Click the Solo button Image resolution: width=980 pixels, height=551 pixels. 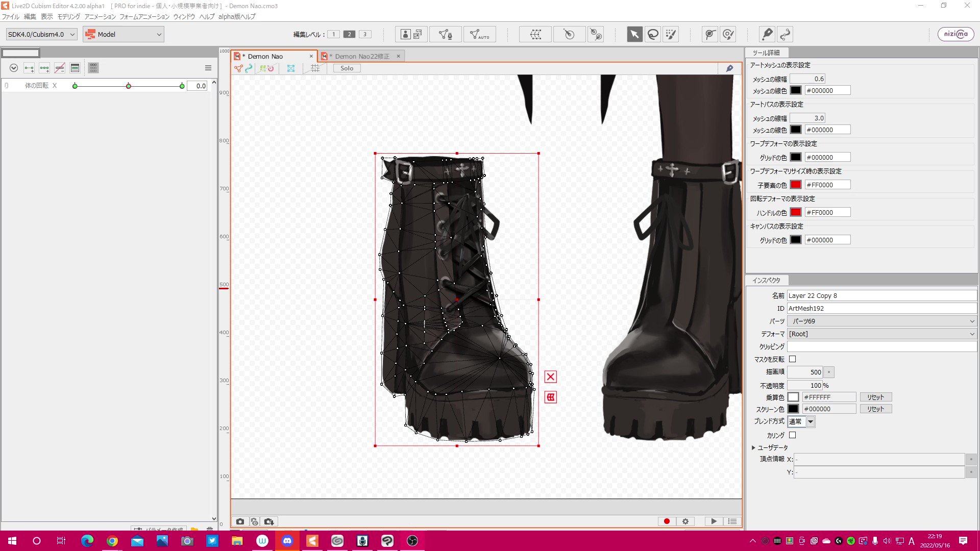(x=347, y=68)
